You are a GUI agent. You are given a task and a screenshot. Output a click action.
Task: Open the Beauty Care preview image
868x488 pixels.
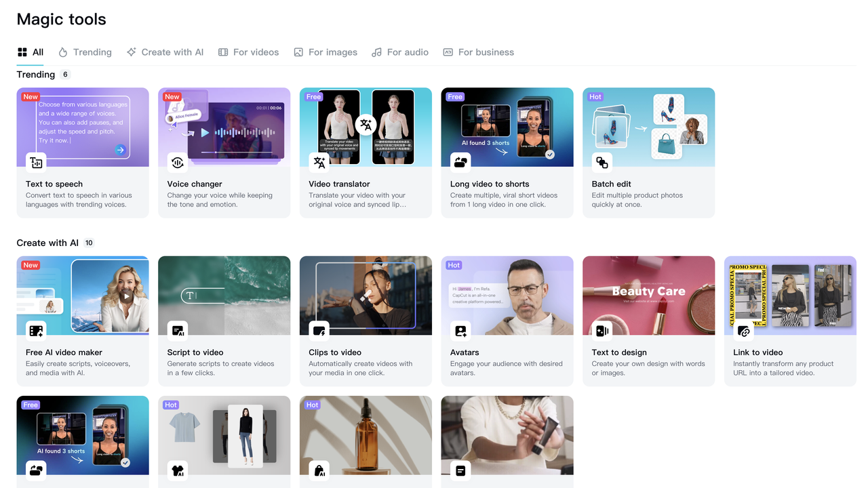649,296
